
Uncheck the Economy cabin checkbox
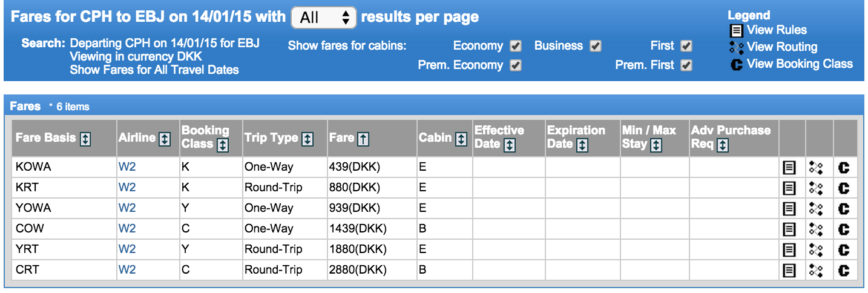[x=516, y=46]
